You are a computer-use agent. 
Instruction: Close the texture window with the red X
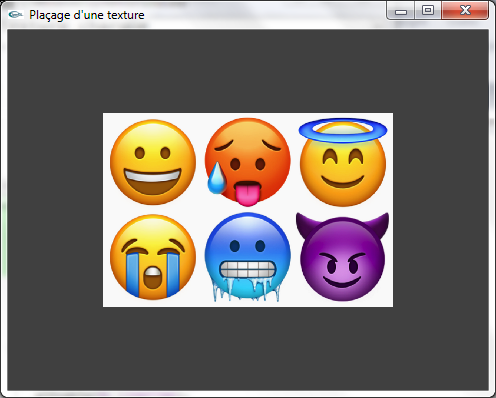(465, 11)
